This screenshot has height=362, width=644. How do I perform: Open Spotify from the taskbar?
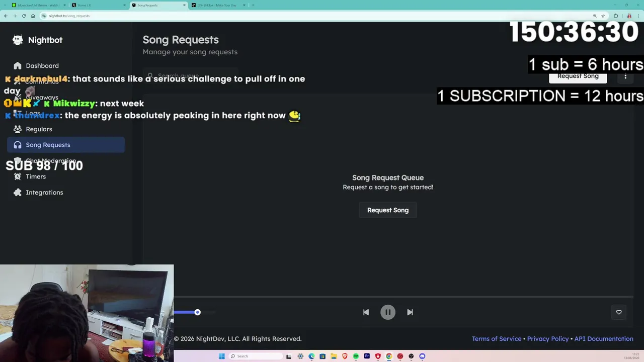point(356,356)
